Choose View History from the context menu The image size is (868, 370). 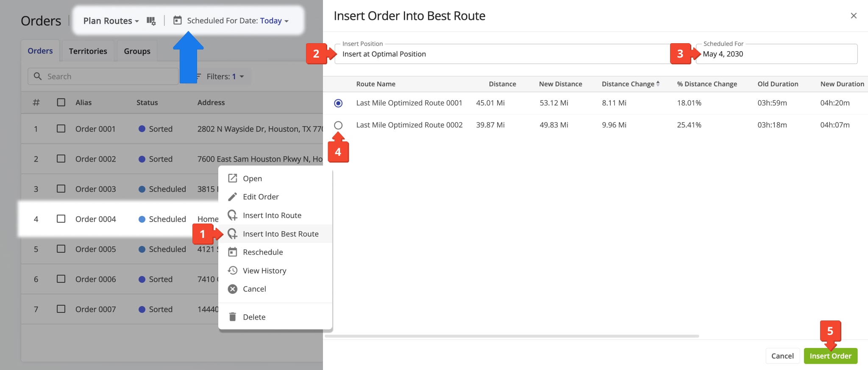pos(275,271)
